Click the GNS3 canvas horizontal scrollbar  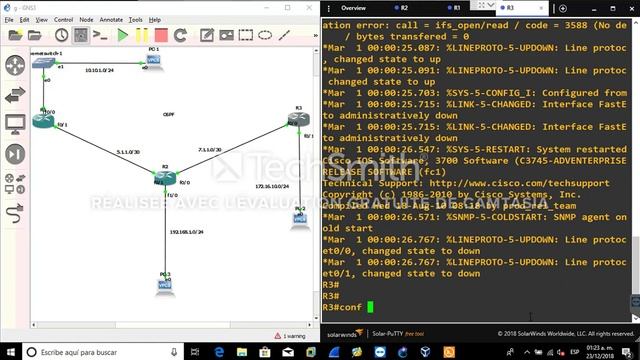click(172, 325)
